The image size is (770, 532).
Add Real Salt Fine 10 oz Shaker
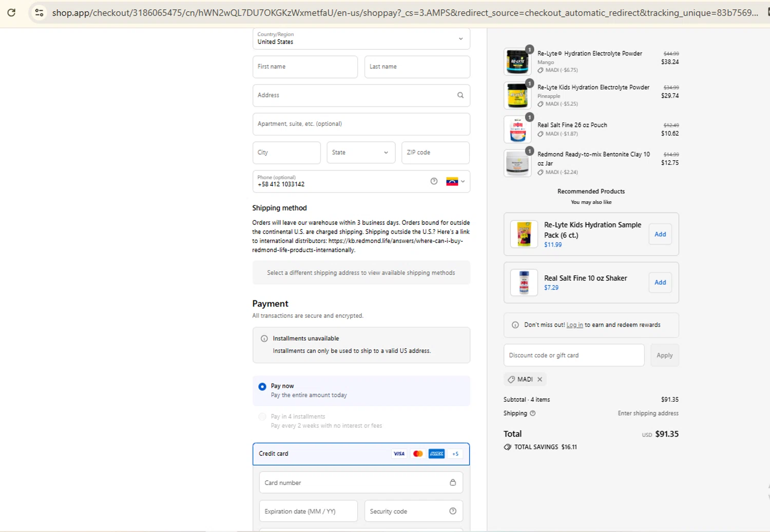[x=660, y=282]
